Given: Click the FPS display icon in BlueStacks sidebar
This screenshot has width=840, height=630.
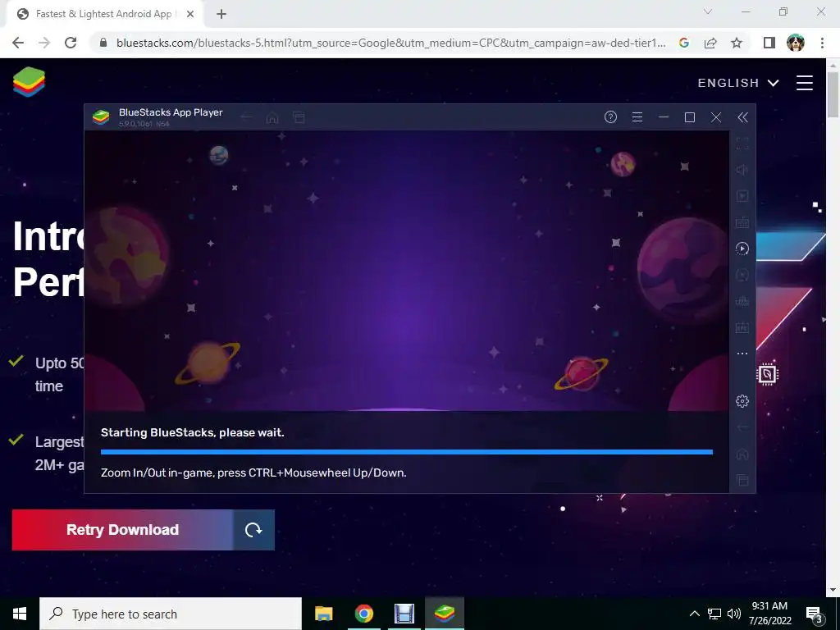Looking at the screenshot, I should (x=742, y=327).
